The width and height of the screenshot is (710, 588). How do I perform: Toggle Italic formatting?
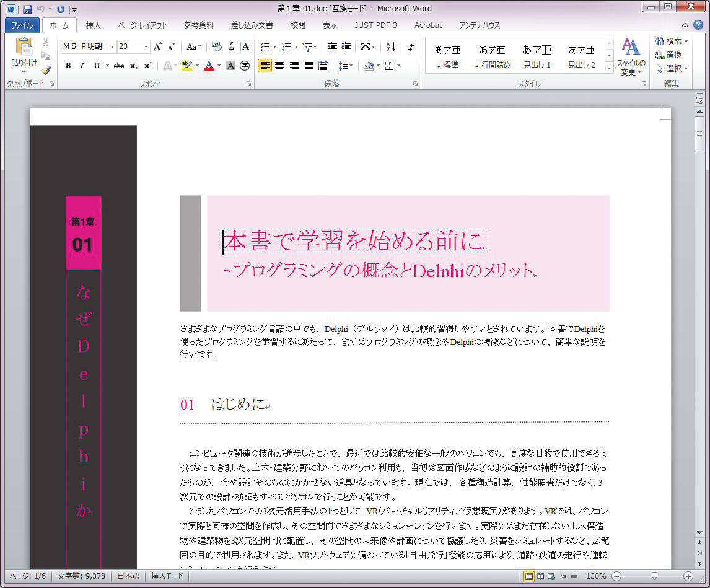coord(82,66)
